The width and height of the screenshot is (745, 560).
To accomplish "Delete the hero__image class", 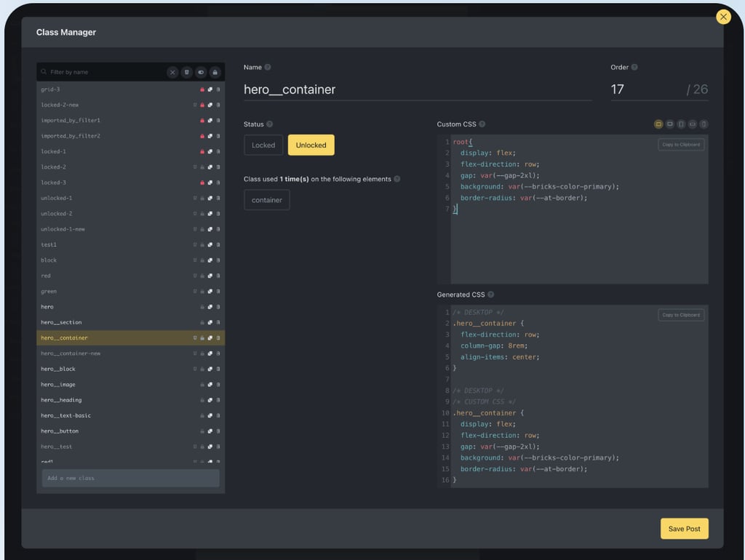I will click(218, 385).
